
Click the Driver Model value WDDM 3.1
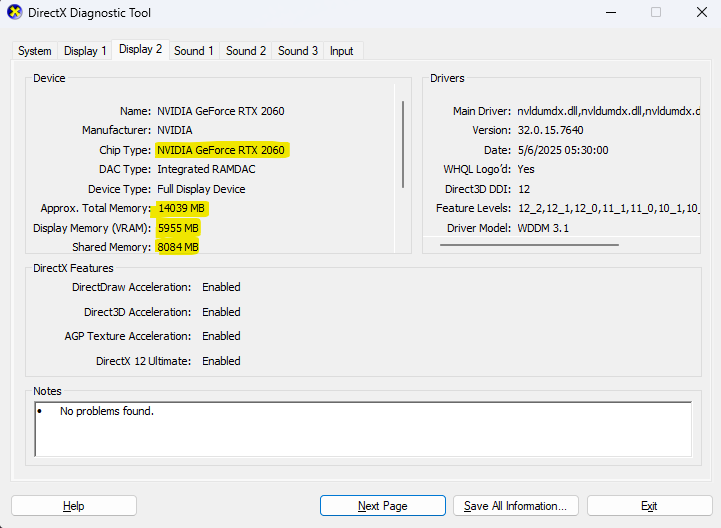coord(543,228)
